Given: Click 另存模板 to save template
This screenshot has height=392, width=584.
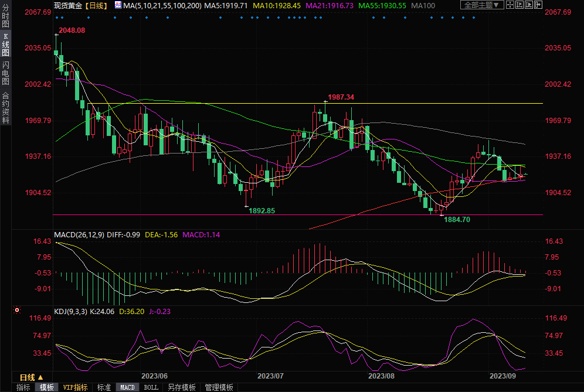Looking at the screenshot, I should point(181,387).
